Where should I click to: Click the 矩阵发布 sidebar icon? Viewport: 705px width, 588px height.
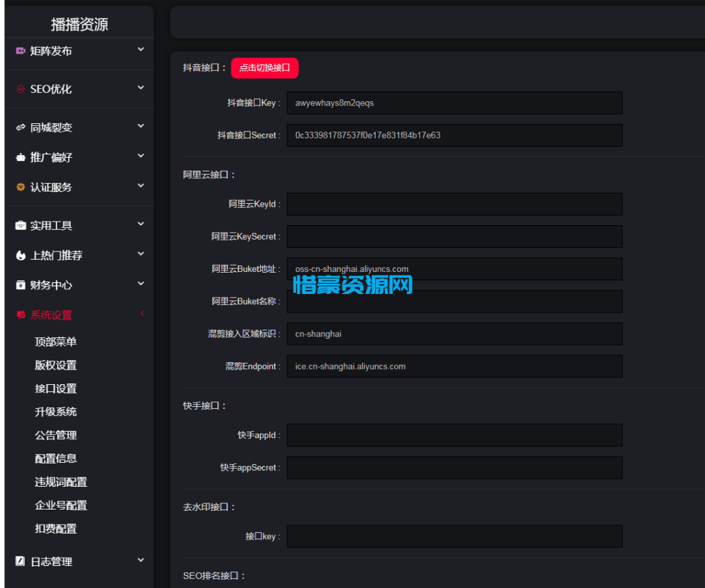(19, 51)
